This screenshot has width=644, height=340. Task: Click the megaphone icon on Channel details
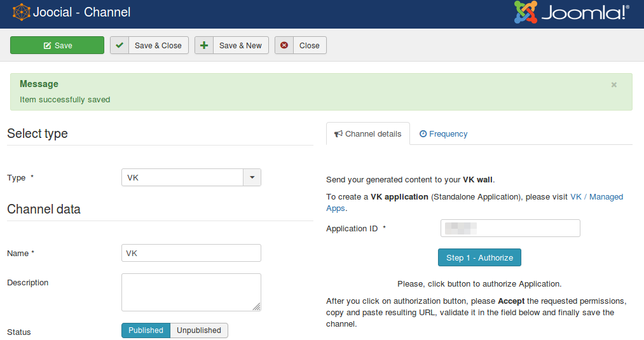click(x=338, y=134)
